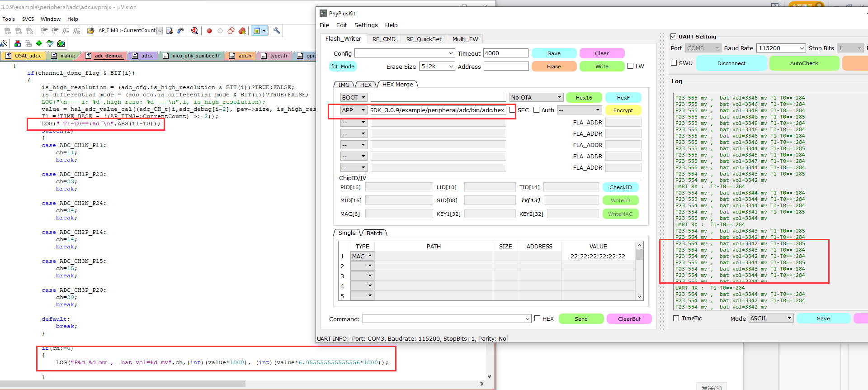
Task: Enable the TimeTic checkbox
Action: 676,319
